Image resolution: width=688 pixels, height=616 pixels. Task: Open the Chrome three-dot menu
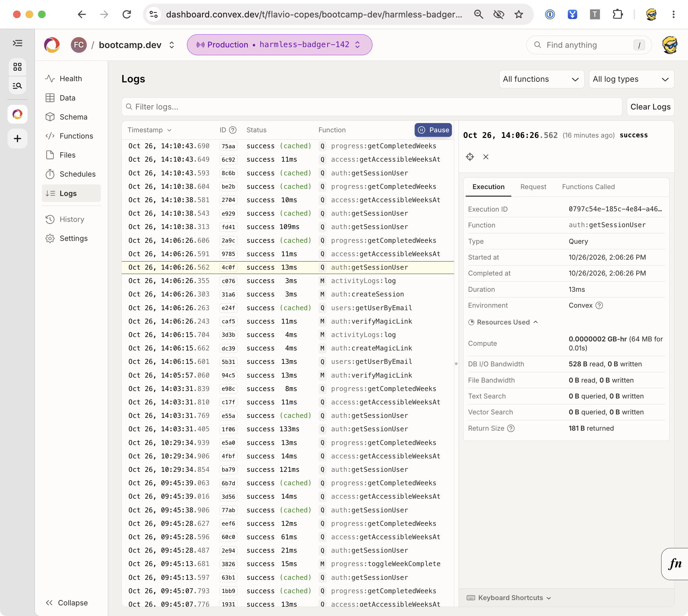click(673, 14)
